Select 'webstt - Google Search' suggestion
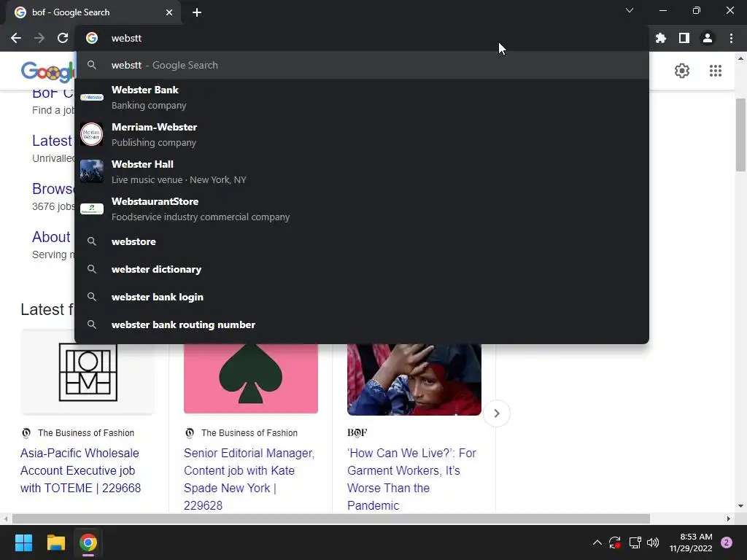The height and width of the screenshot is (560, 747). [362, 65]
